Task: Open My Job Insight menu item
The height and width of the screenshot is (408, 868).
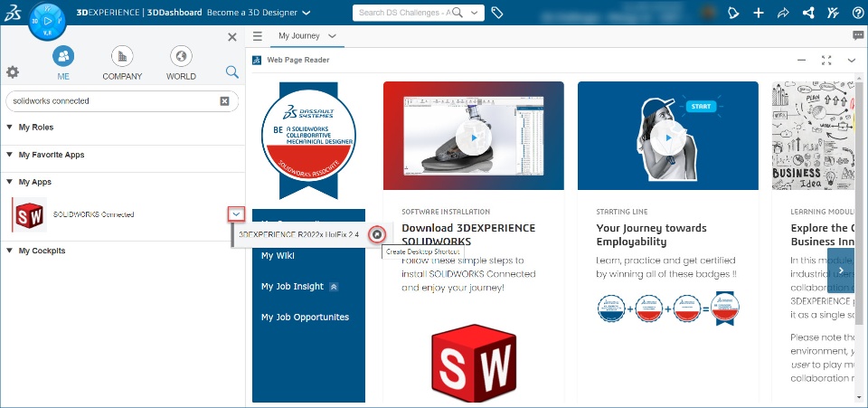Action: coord(292,286)
